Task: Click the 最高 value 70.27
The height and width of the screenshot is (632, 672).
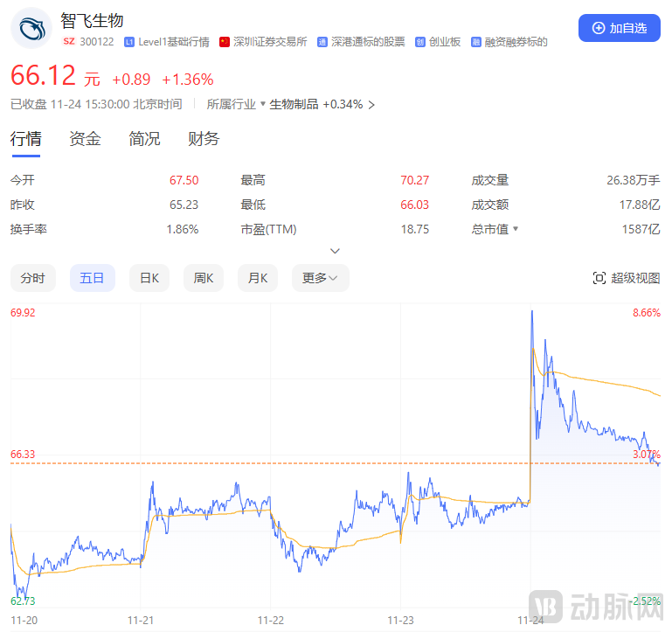Action: coord(414,180)
